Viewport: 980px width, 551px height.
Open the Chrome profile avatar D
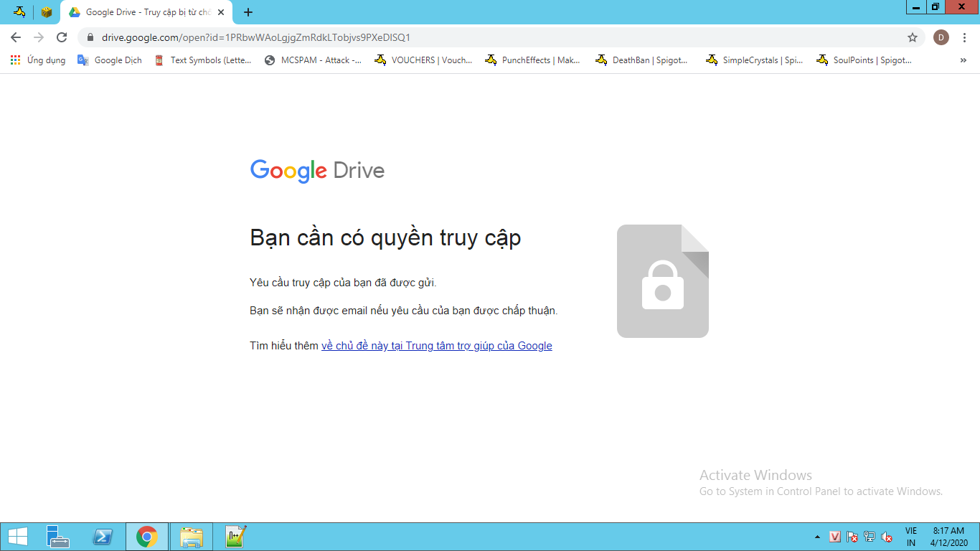coord(941,37)
